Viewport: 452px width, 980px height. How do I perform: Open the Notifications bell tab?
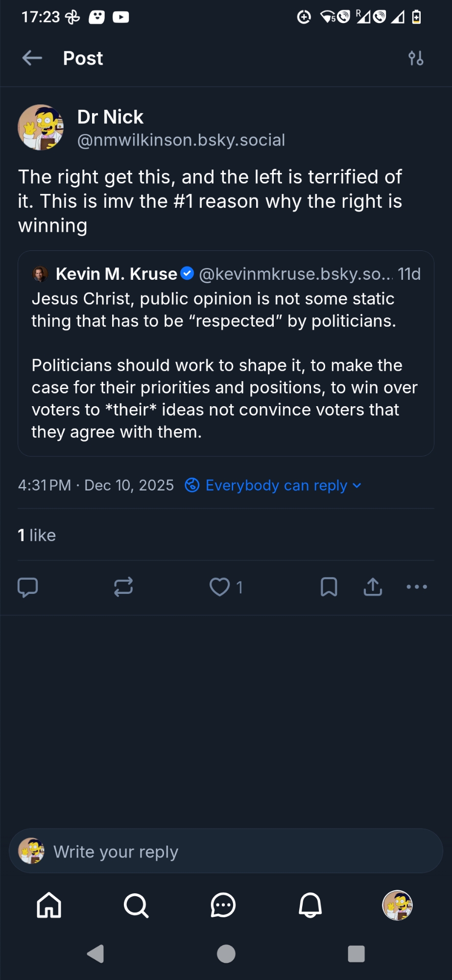[310, 905]
